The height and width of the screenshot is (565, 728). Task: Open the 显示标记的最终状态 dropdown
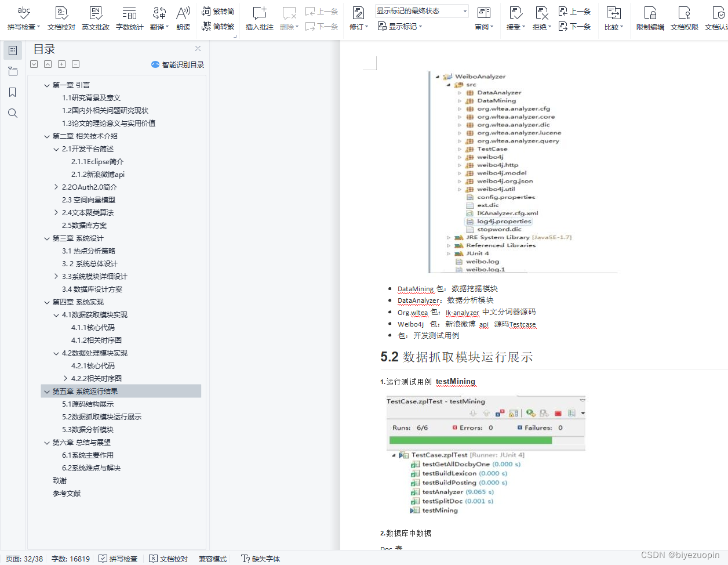465,11
